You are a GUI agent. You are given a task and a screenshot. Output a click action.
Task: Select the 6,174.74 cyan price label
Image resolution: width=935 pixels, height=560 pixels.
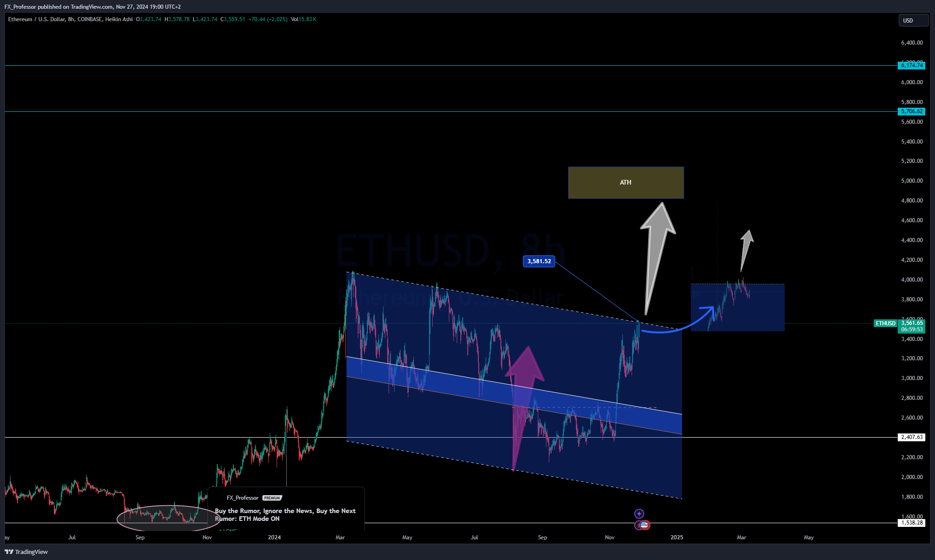click(x=912, y=65)
